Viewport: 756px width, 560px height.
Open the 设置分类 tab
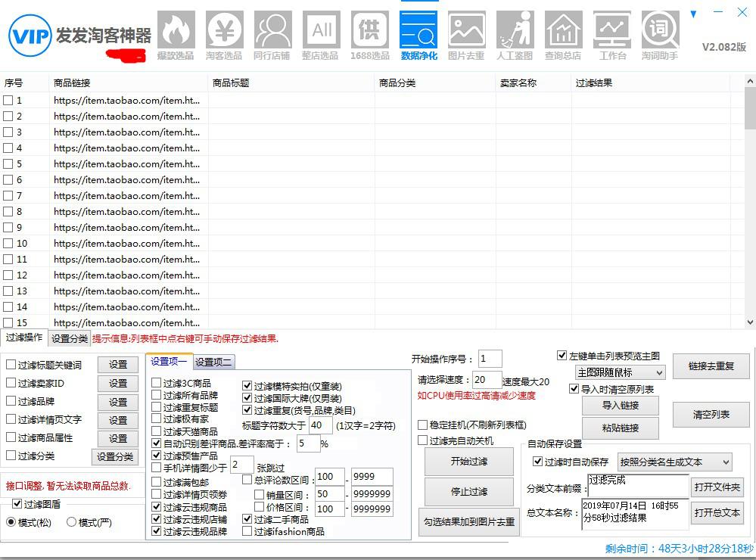point(69,338)
